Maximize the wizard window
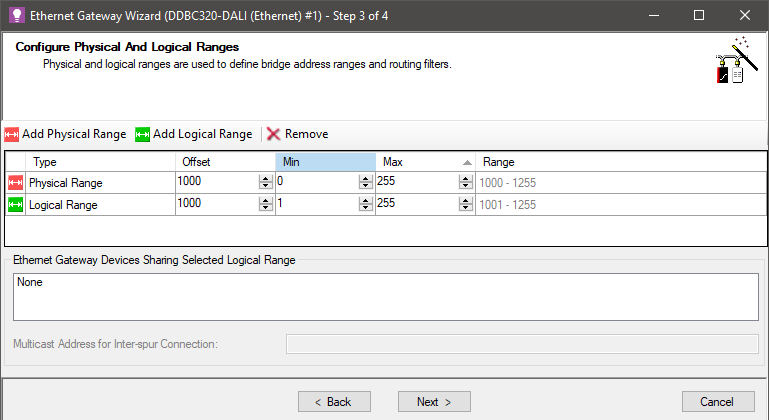 [699, 16]
